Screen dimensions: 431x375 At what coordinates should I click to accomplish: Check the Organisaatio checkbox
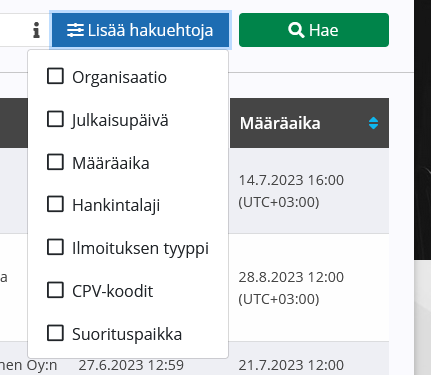55,76
